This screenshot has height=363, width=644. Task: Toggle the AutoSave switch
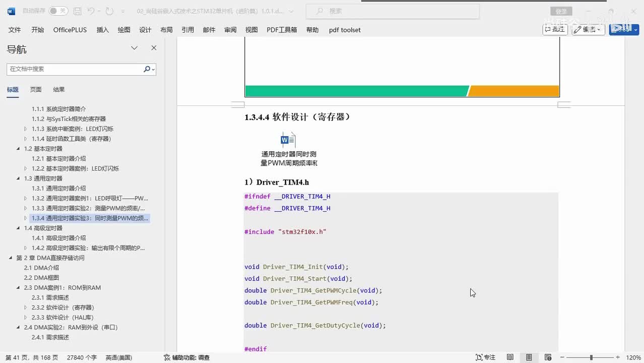pyautogui.click(x=58, y=11)
